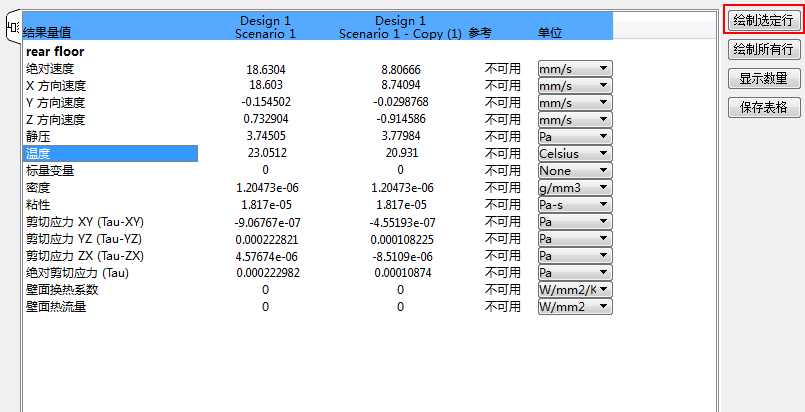This screenshot has width=805, height=412.
Task: Click the value 0.000222982
Action: [x=268, y=273]
